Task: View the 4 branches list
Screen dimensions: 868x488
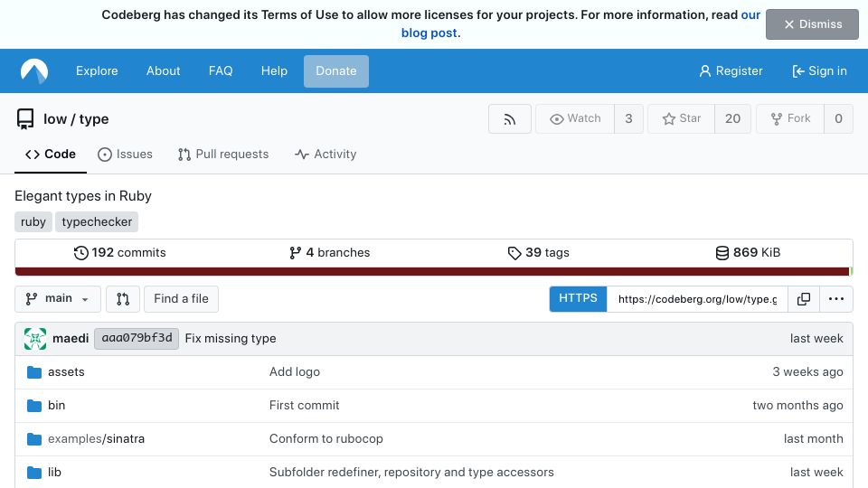Action: [329, 253]
